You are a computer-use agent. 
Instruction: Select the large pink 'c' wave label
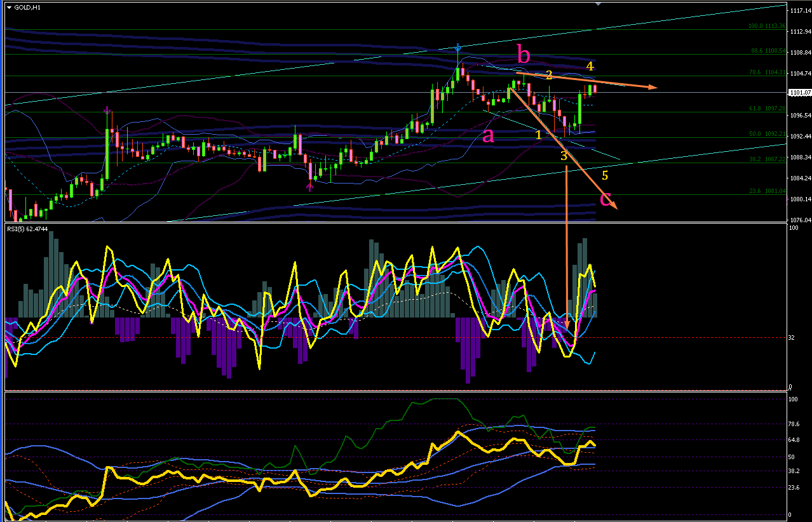[607, 199]
